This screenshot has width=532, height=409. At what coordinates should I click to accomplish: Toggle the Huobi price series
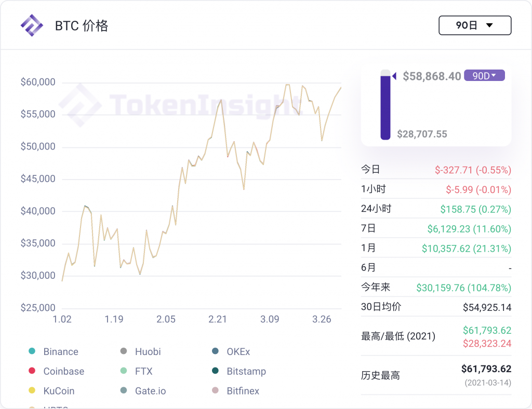click(123, 351)
